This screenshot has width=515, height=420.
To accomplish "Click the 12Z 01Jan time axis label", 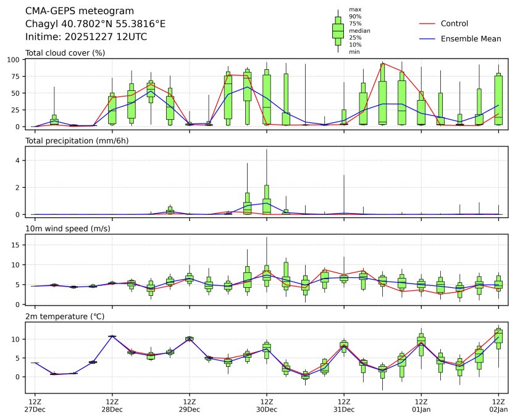I will tap(421, 405).
